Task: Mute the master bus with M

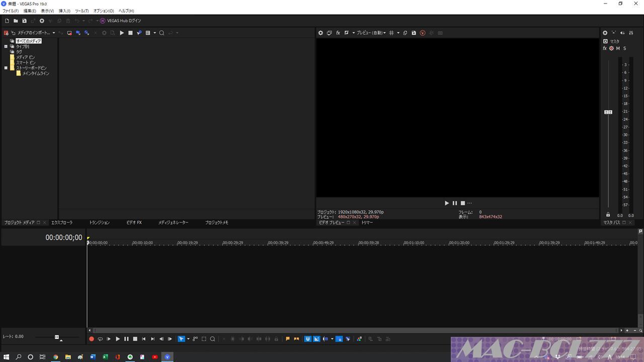Action: coord(618,48)
